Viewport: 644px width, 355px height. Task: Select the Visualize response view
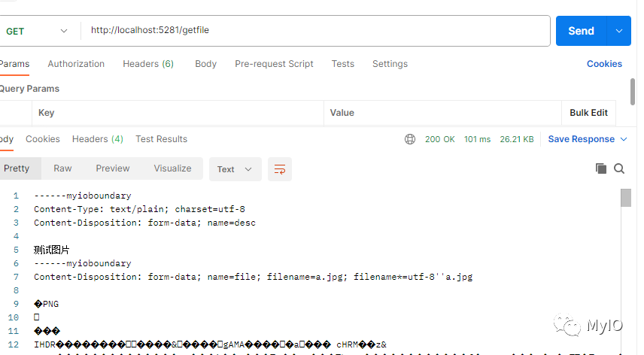(172, 168)
